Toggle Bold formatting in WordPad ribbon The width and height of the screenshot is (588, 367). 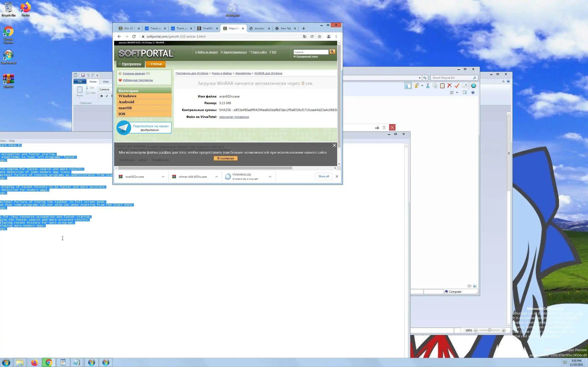[102, 96]
